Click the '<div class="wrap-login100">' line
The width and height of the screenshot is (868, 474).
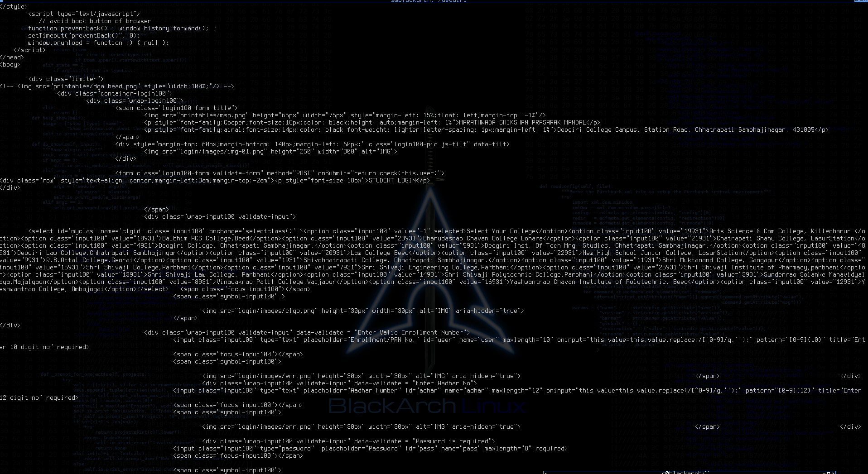click(x=135, y=101)
